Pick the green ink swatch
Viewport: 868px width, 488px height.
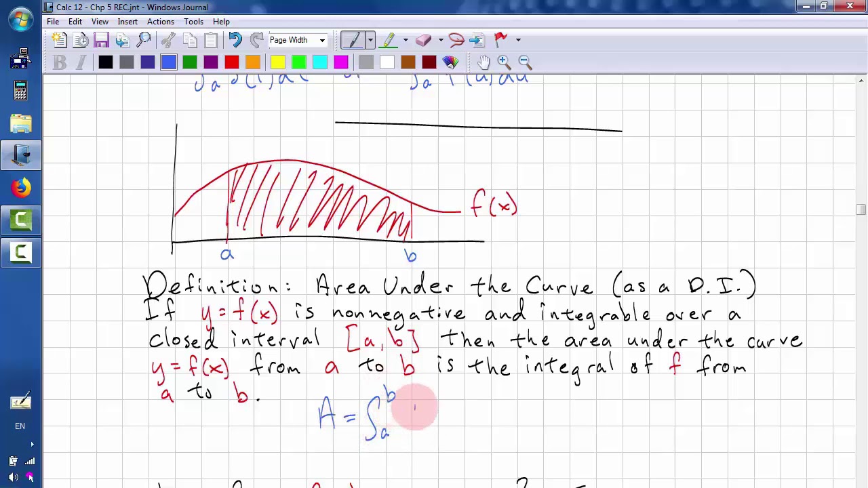(x=190, y=62)
